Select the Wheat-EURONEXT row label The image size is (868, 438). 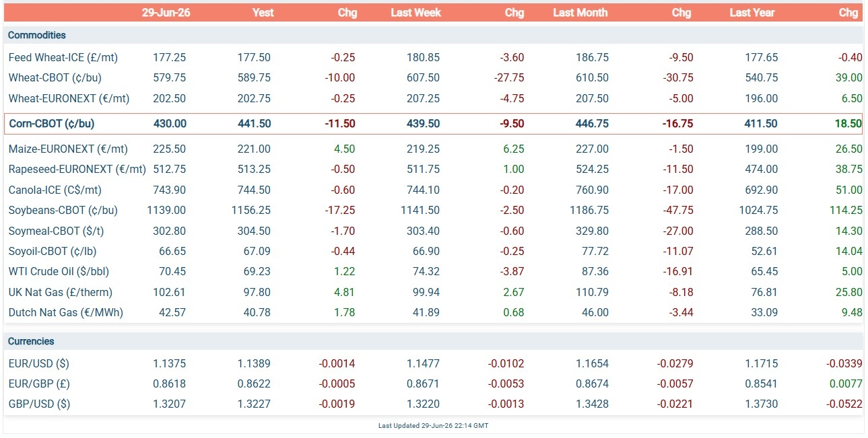pyautogui.click(x=69, y=99)
